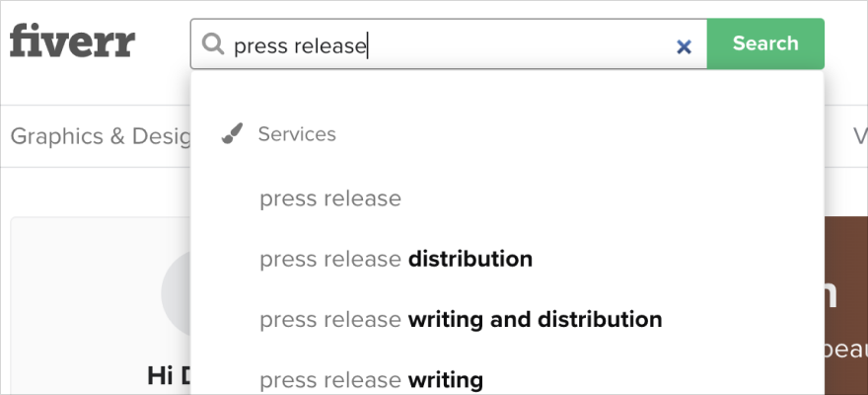Pick "press release writing and distribution" suggestion
The image size is (868, 395).
(461, 320)
